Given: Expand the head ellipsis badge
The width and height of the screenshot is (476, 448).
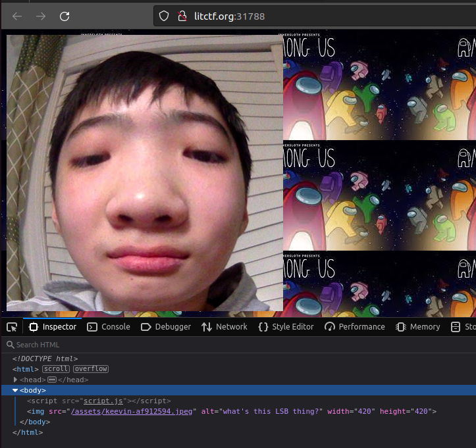Looking at the screenshot, I should pyautogui.click(x=52, y=380).
